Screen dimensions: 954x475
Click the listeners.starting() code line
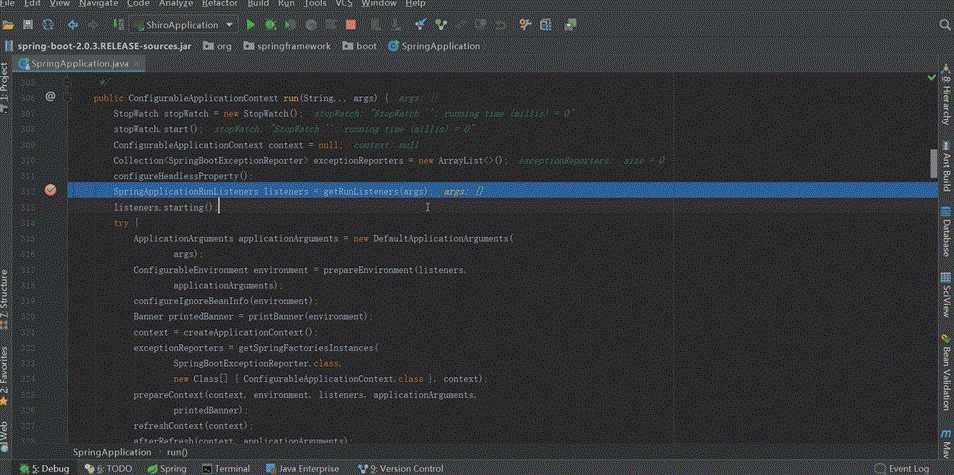click(164, 207)
